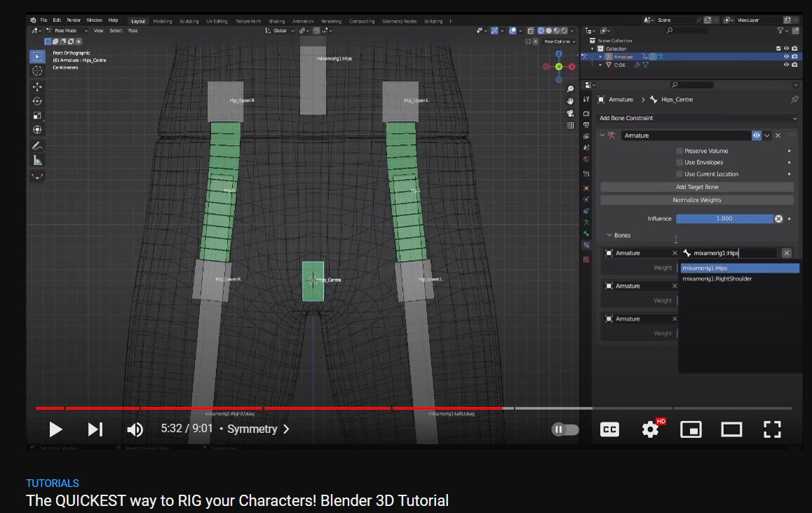812x513 pixels.
Task: Enable Use Current Location checkbox
Action: point(679,174)
